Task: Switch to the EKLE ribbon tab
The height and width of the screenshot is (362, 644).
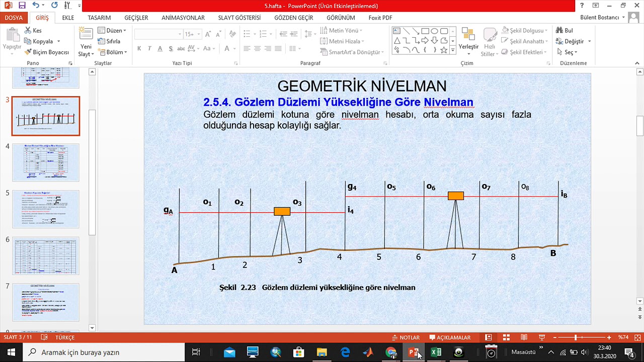Action: [x=68, y=18]
